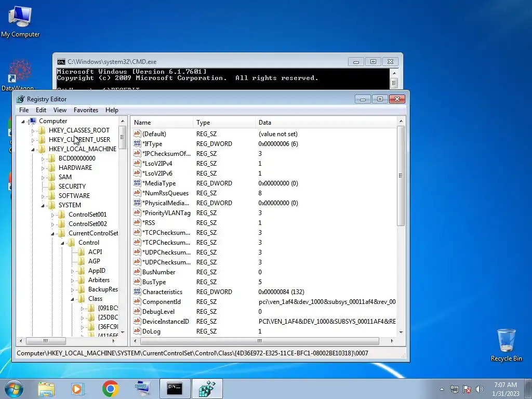Select the BusNumber value
This screenshot has width=532, height=399.
159,272
